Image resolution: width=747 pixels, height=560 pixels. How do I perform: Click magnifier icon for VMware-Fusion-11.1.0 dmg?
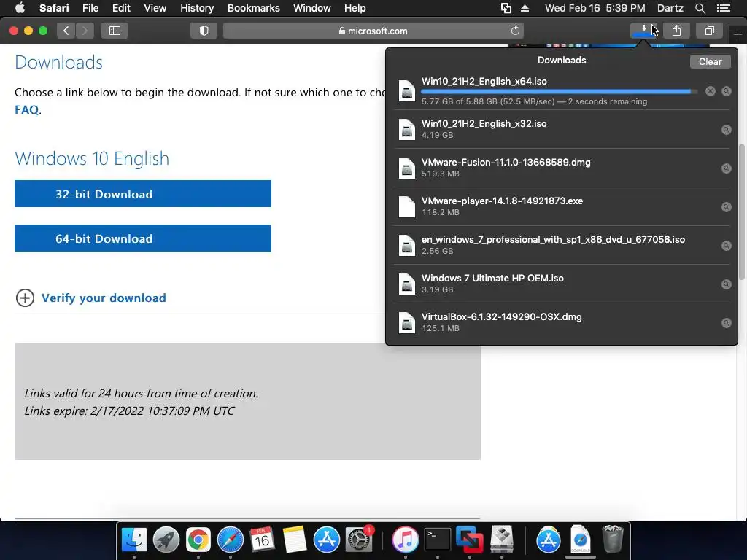[x=726, y=168]
